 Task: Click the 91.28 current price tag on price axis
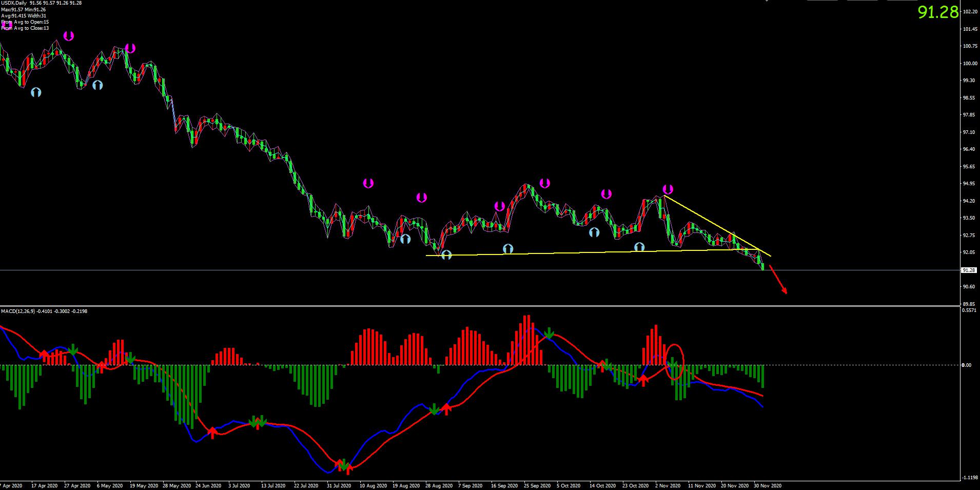[968, 270]
